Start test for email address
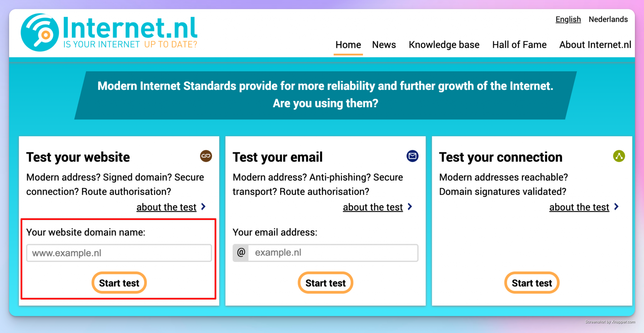Viewport: 644px width, 333px height. tap(325, 283)
